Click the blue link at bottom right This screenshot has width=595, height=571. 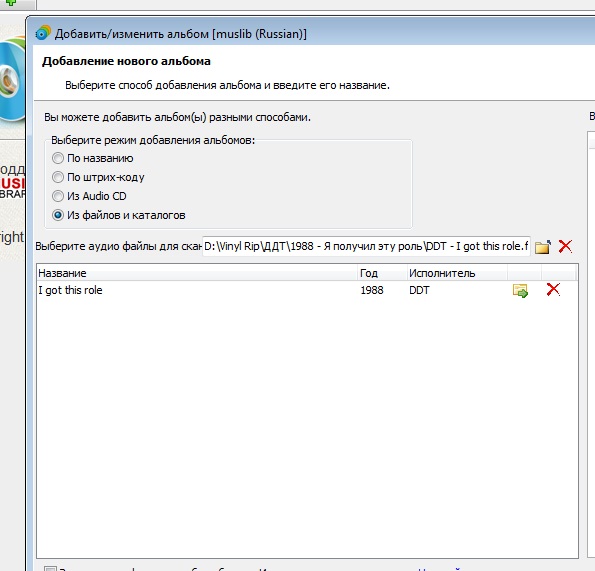(440, 569)
